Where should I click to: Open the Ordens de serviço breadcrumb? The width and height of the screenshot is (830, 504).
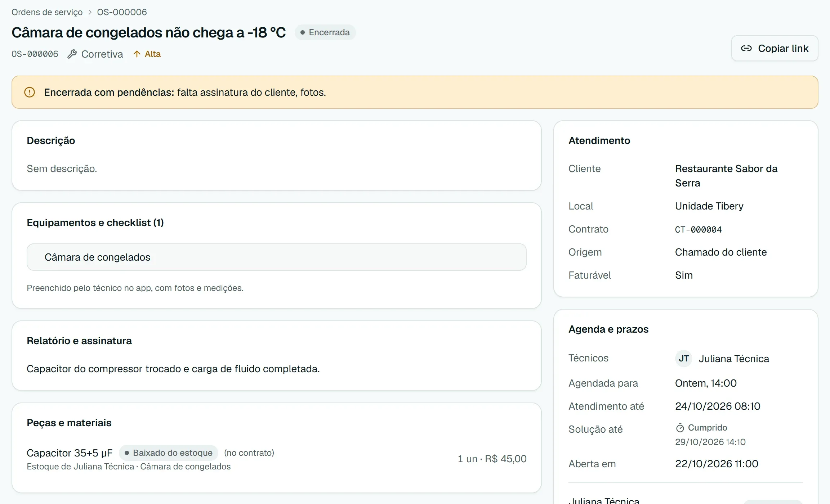(47, 12)
